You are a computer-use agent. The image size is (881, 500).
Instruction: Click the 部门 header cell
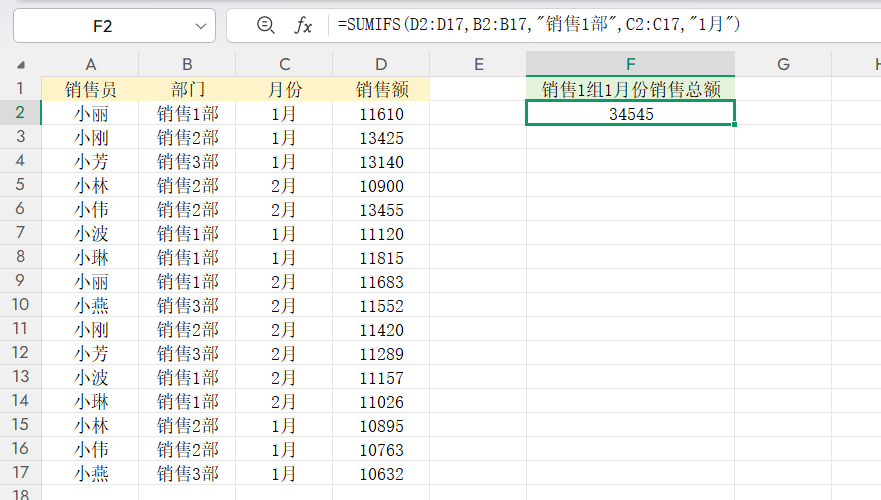pyautogui.click(x=187, y=89)
